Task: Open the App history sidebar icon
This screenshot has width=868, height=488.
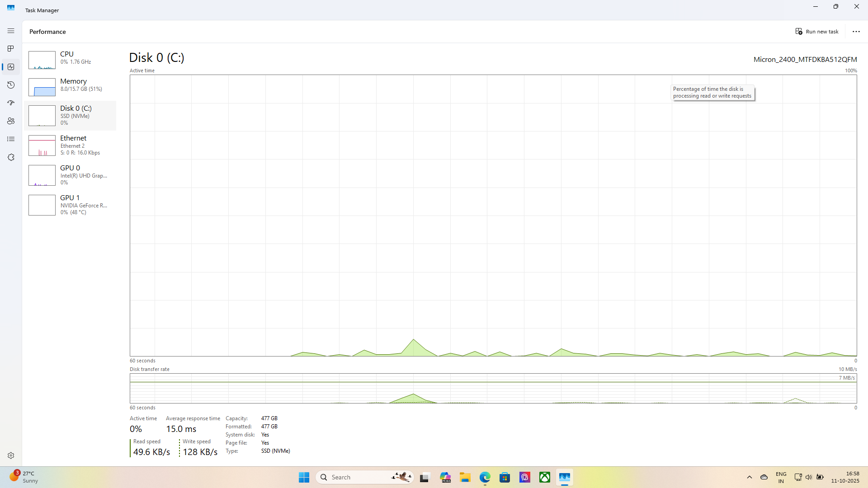Action: click(x=11, y=85)
